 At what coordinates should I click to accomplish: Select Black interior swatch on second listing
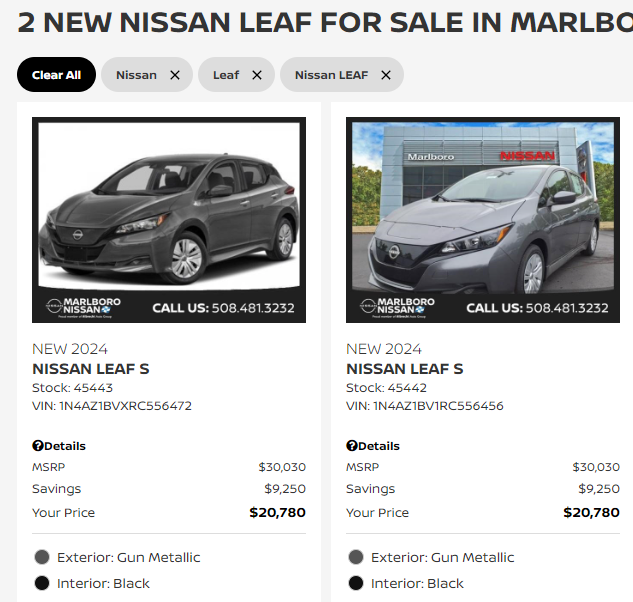[x=356, y=584]
